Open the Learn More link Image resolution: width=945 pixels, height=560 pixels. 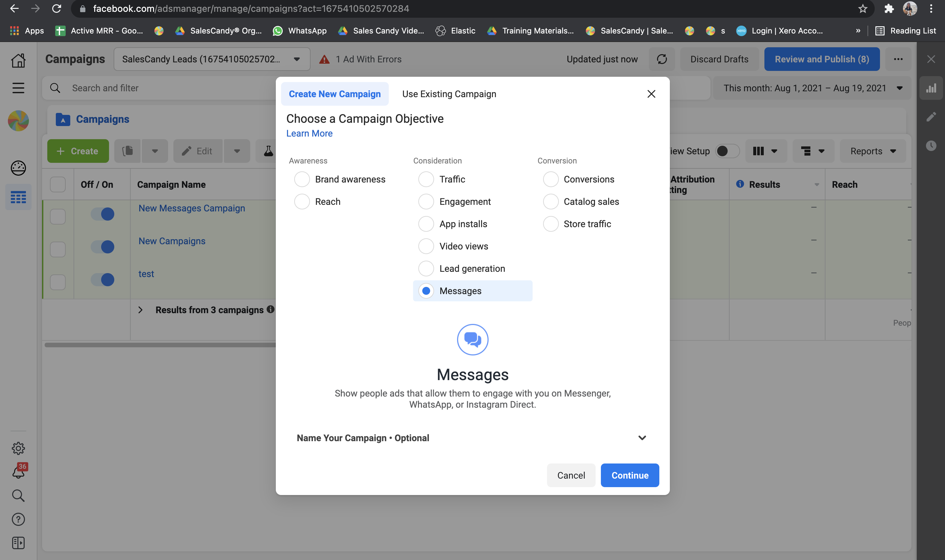(x=309, y=134)
